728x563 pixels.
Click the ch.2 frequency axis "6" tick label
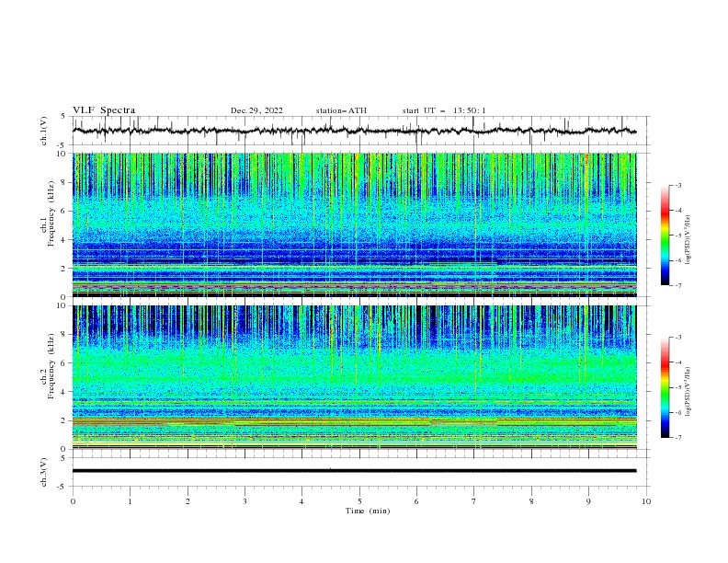[64, 363]
